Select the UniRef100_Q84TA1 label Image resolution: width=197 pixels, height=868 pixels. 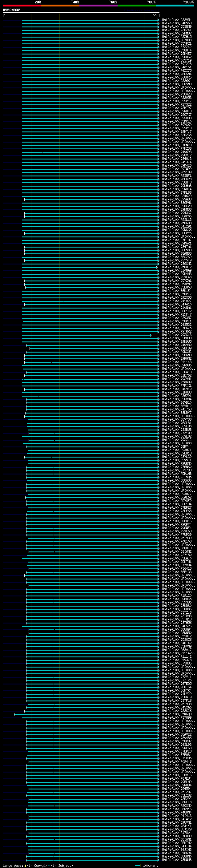coord(176,247)
